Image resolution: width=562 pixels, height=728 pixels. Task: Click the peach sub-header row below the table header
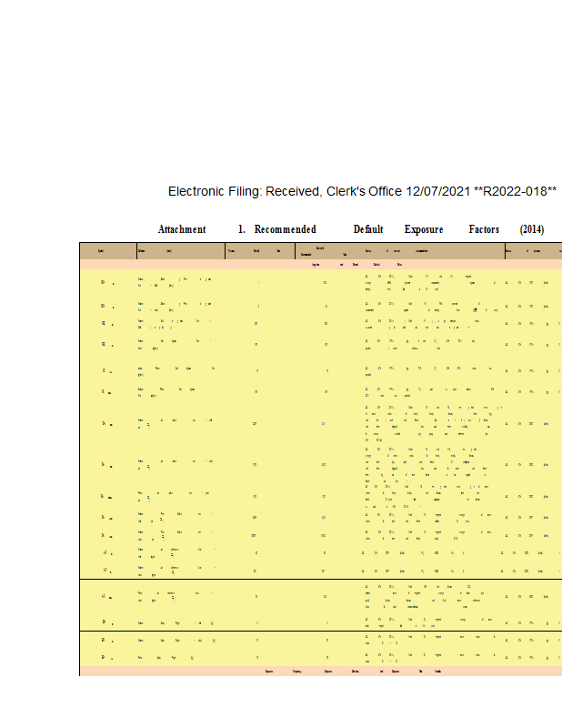coord(318,264)
